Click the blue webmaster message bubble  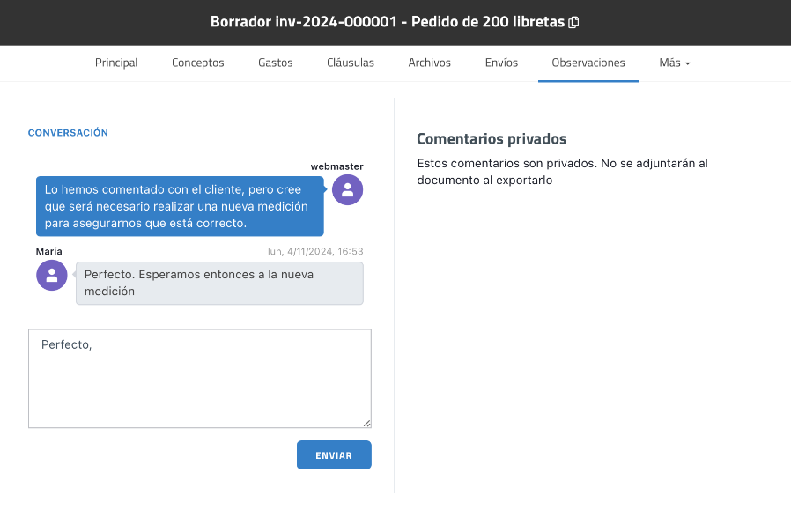(180, 206)
